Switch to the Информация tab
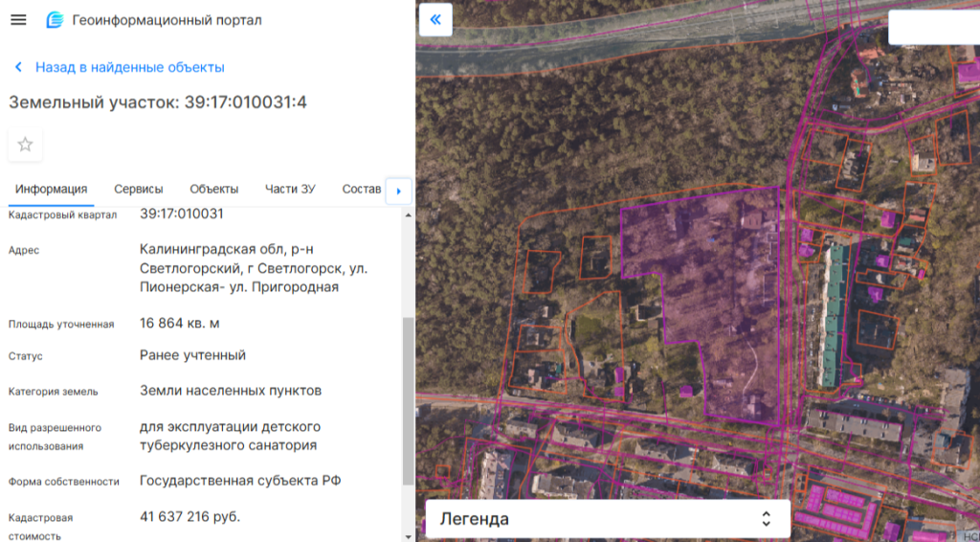Screen dimensions: 980x542 click(51, 189)
